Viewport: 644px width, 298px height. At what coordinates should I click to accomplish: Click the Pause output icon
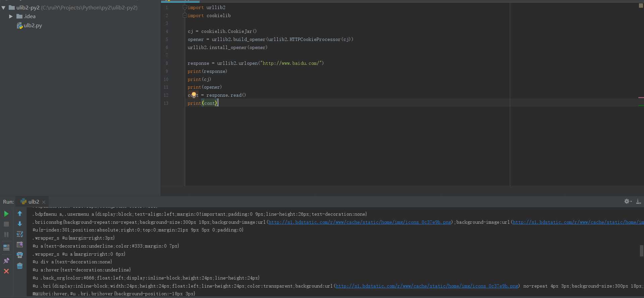6,235
